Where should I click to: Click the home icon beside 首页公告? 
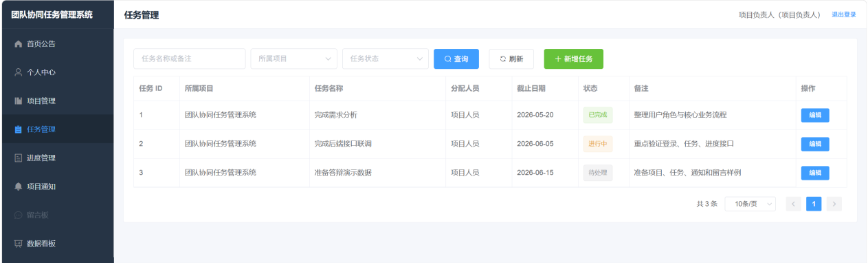point(19,44)
